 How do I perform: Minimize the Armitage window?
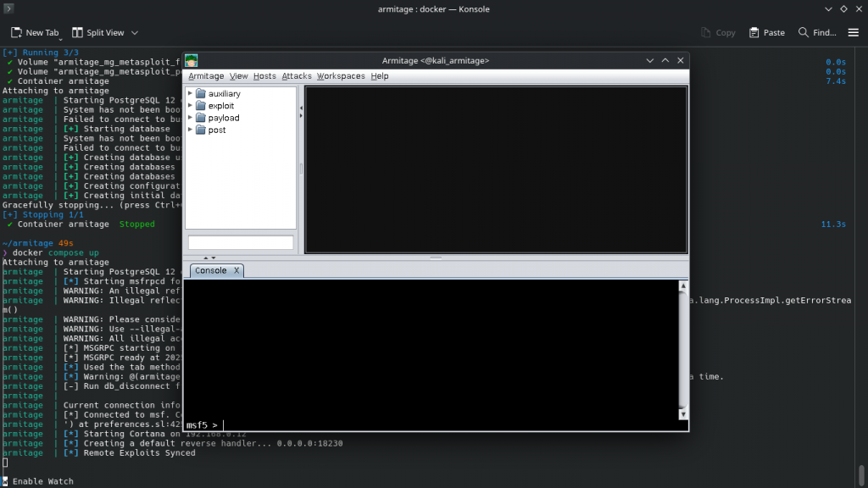coord(650,60)
